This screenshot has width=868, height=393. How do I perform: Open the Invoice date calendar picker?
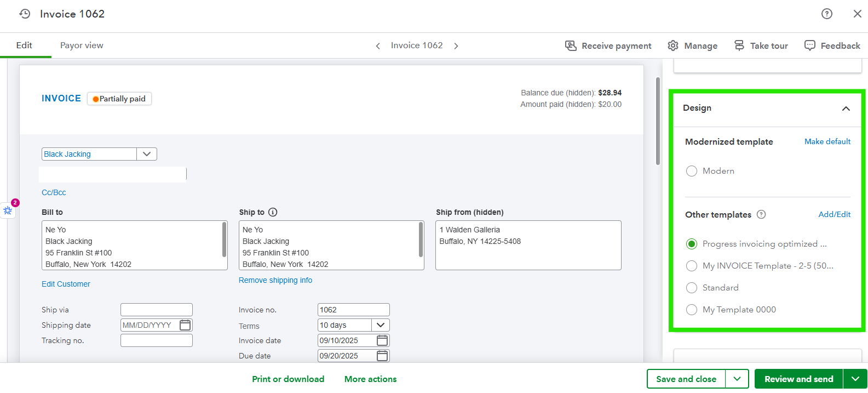382,340
